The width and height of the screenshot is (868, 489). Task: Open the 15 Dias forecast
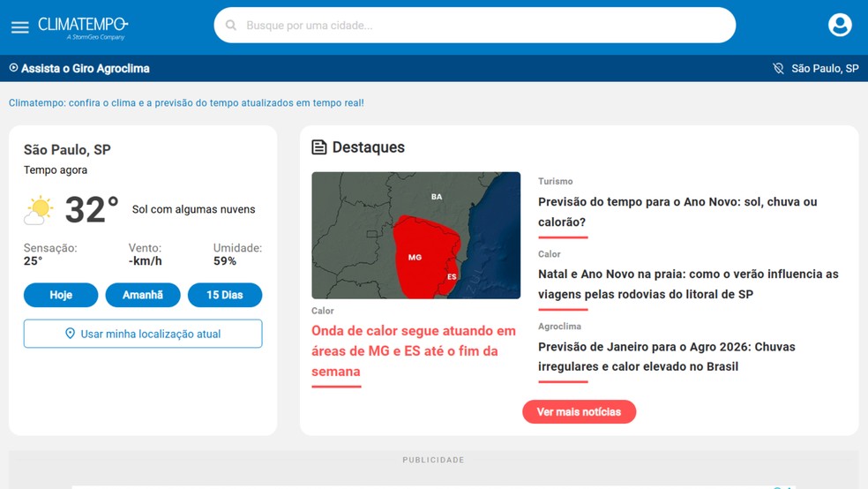coord(225,295)
